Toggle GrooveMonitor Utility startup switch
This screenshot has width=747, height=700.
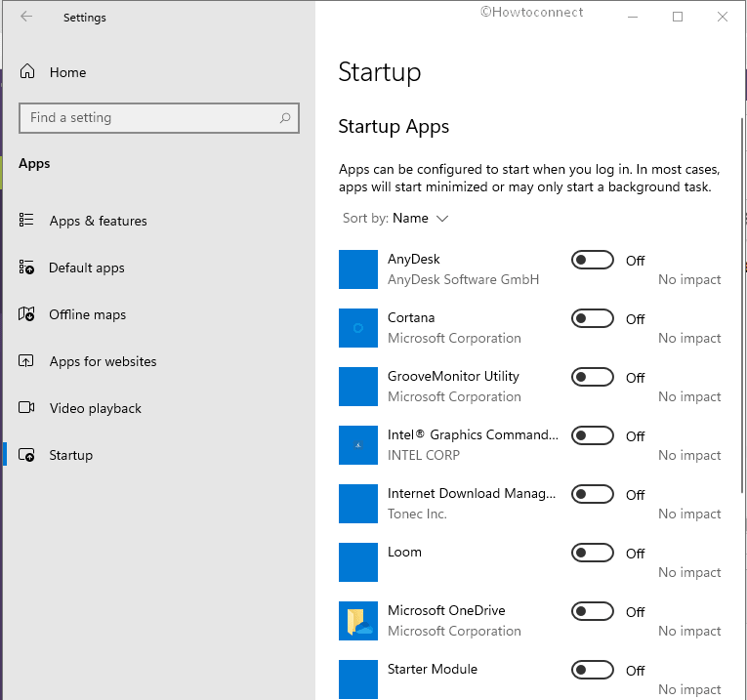coord(593,377)
